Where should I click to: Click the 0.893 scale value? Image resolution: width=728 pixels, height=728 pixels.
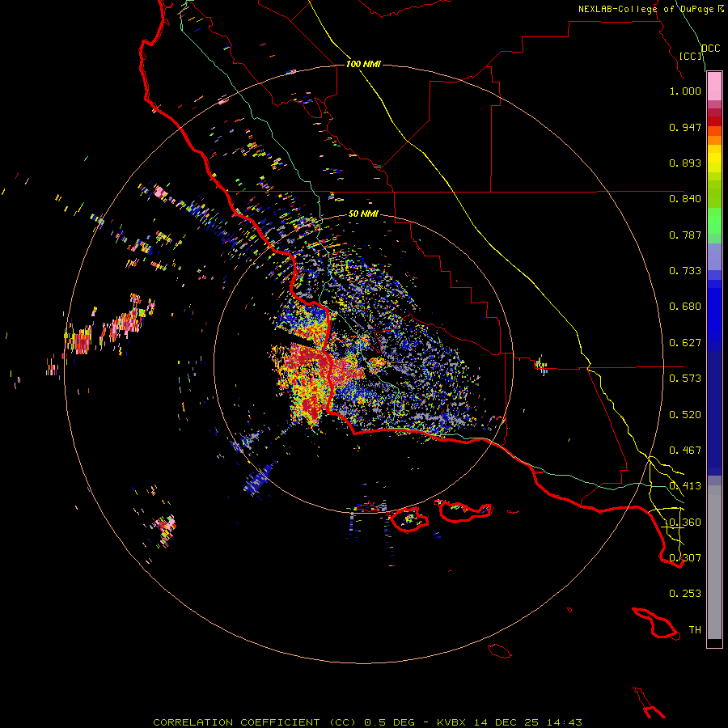[685, 163]
